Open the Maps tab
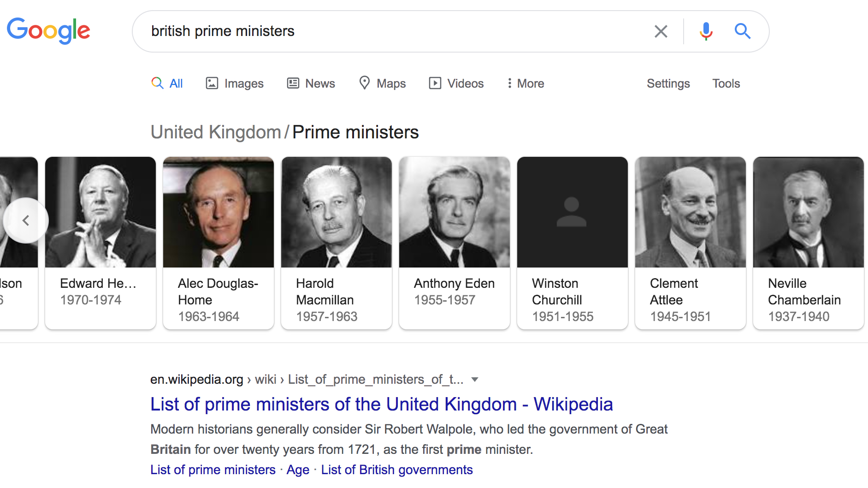Image resolution: width=868 pixels, height=488 pixels. click(383, 83)
